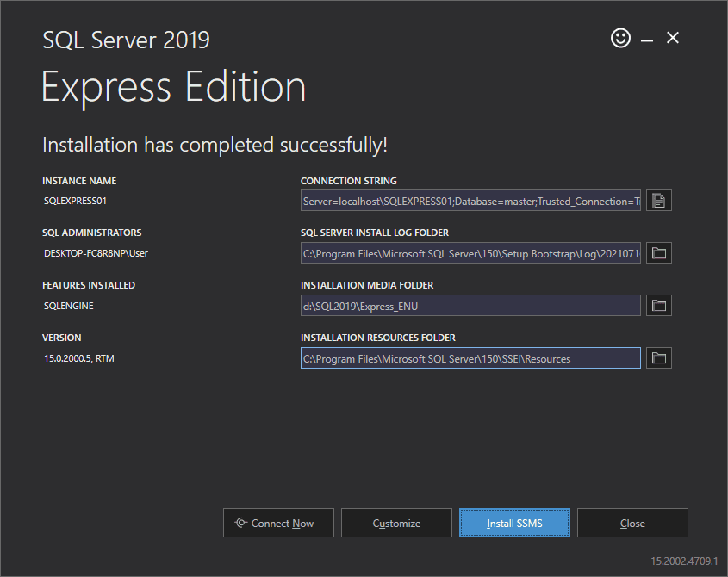Viewport: 728px width, 577px height.
Task: Close the SQL Server 2019 installer
Action: pos(632,523)
